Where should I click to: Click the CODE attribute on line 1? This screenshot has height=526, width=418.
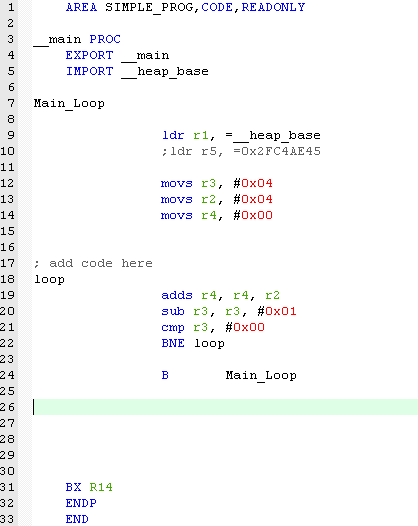(x=217, y=7)
